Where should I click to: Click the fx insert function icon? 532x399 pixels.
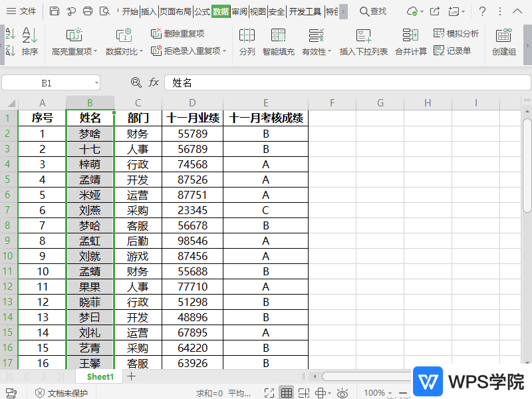click(x=154, y=82)
